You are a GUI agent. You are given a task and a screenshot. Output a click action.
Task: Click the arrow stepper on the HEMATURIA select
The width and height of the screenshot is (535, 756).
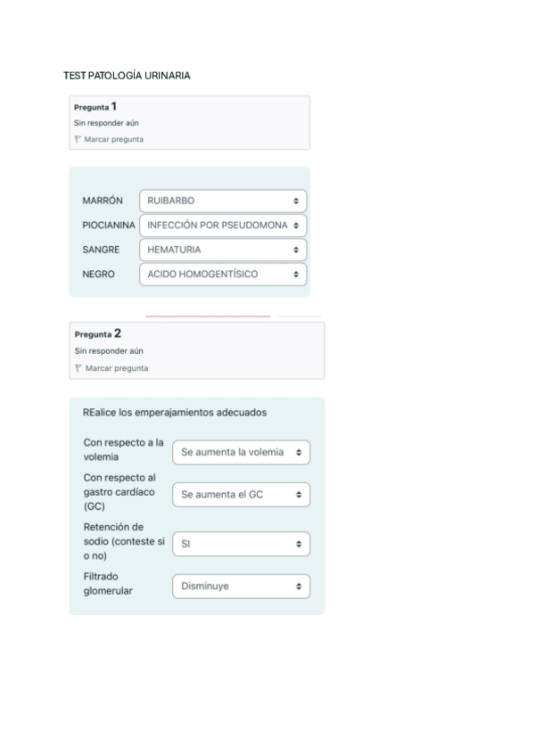(x=297, y=250)
